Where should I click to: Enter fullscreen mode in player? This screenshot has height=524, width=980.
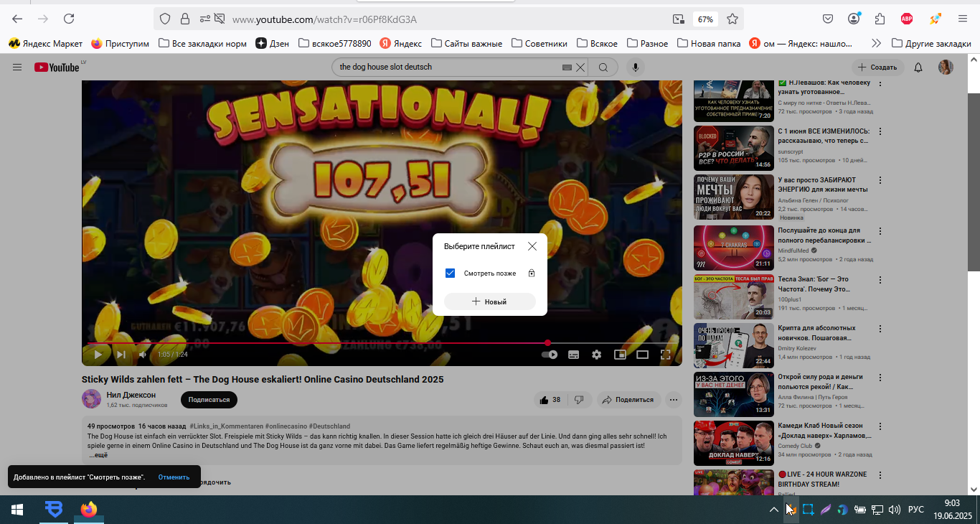[666, 355]
